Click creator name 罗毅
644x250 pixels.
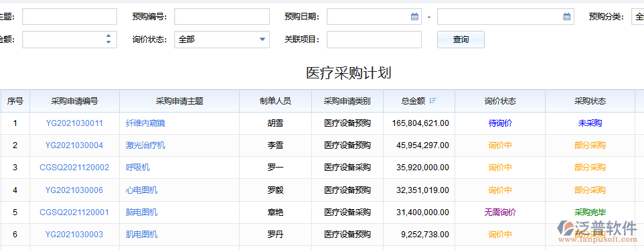275,190
